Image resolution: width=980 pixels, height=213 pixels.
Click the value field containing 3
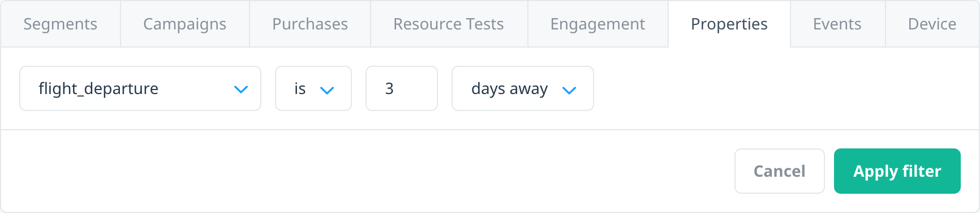[402, 88]
